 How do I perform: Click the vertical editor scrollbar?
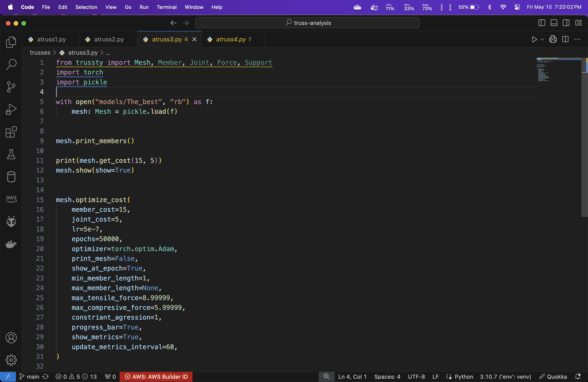(x=584, y=137)
